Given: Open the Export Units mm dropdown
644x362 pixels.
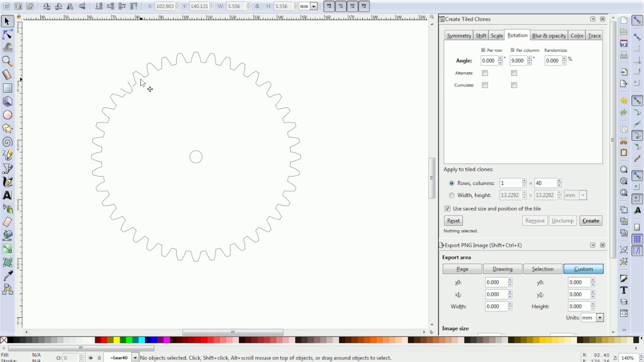Looking at the screenshot, I should (x=600, y=318).
